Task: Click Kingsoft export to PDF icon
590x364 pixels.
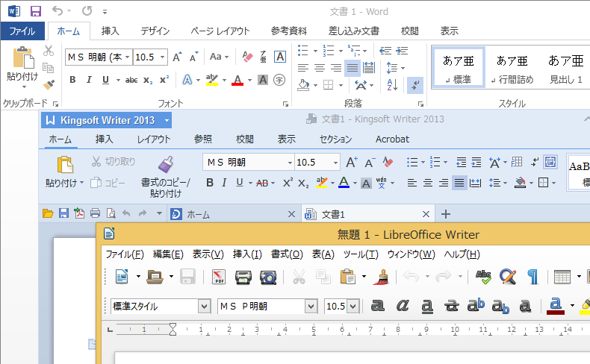Action: [x=79, y=213]
